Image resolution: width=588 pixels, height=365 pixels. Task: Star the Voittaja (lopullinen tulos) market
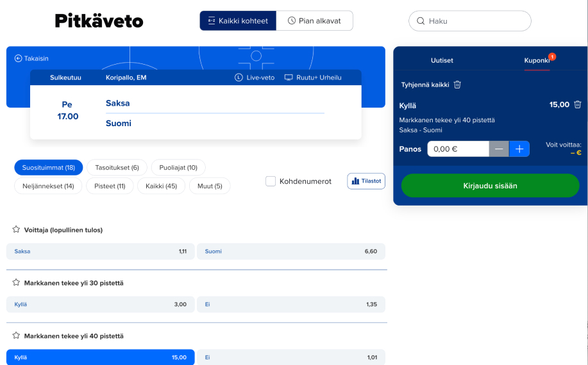16,229
